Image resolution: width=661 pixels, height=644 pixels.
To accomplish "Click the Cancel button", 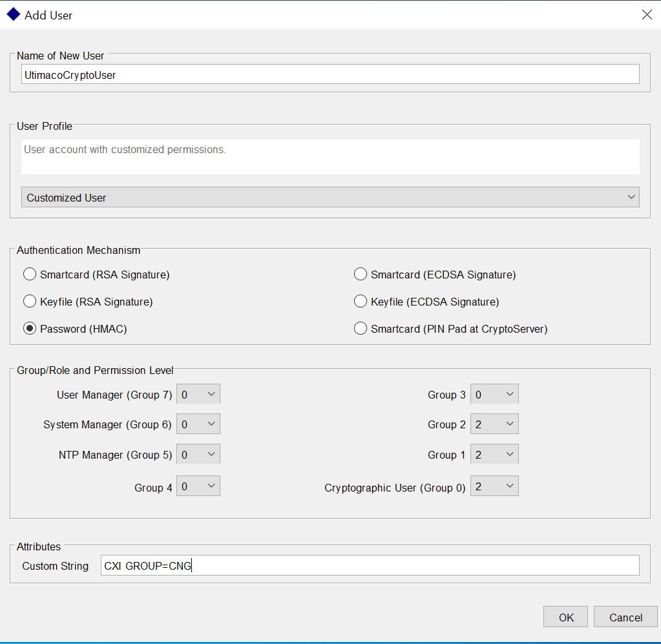I will [x=625, y=617].
